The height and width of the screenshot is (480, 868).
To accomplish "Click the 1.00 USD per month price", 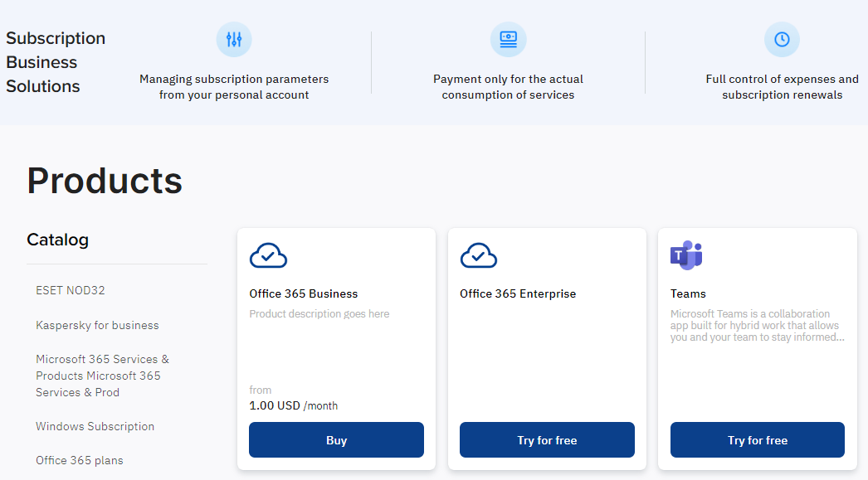I will (x=294, y=405).
